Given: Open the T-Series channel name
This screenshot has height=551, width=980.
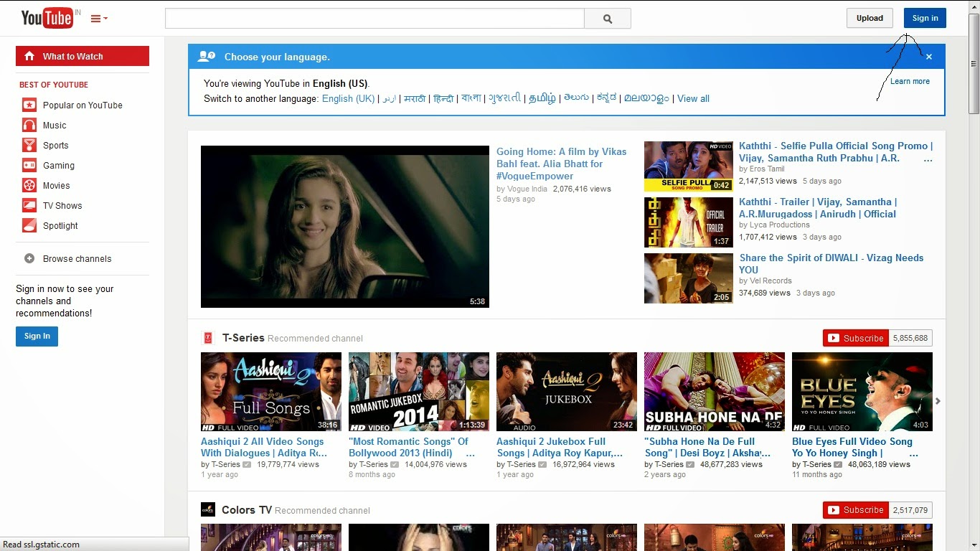Looking at the screenshot, I should click(243, 338).
